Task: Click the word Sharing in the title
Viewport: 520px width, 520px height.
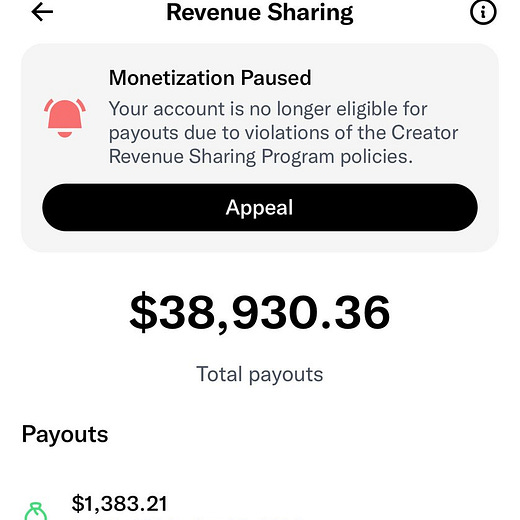Action: point(310,13)
